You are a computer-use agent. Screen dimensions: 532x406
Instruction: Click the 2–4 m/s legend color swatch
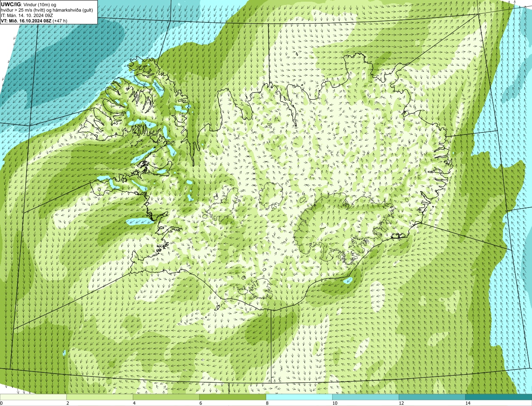pos(100,397)
